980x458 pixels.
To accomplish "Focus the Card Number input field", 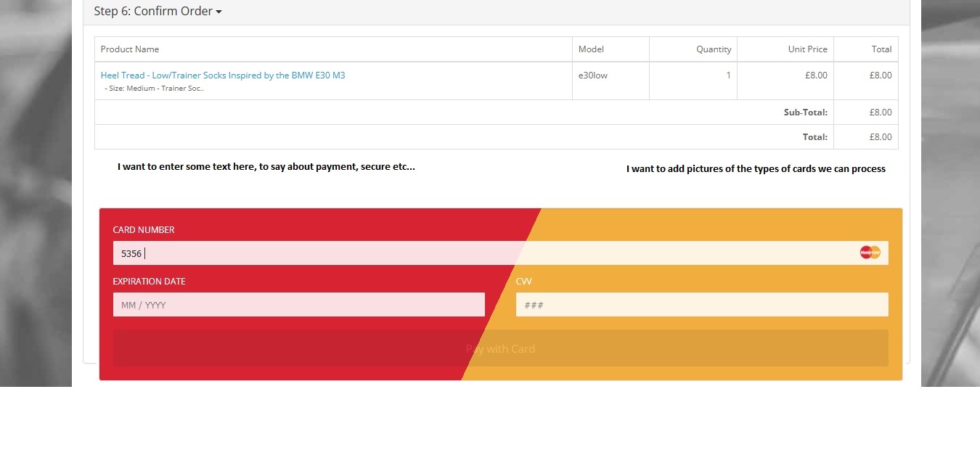I will (500, 253).
